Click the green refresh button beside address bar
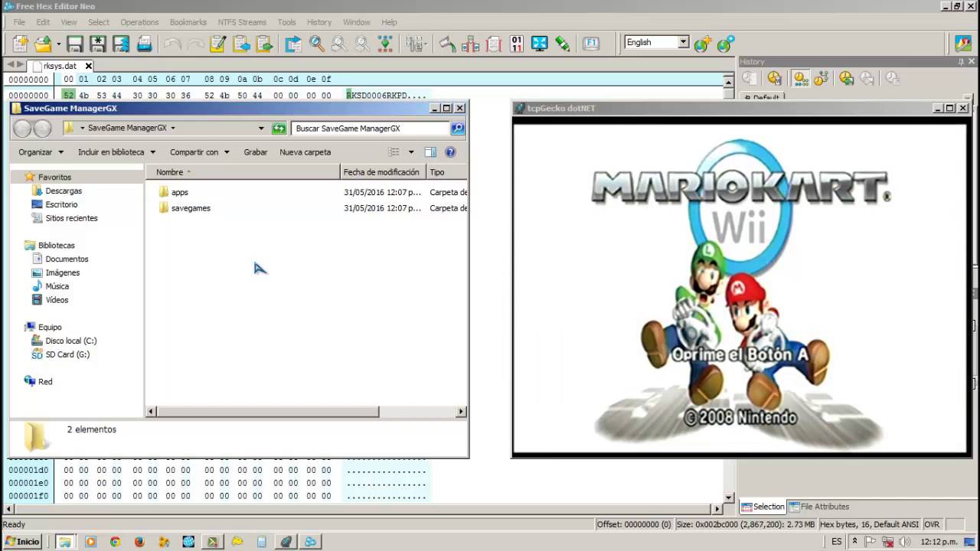The height and width of the screenshot is (551, 980). coord(279,129)
